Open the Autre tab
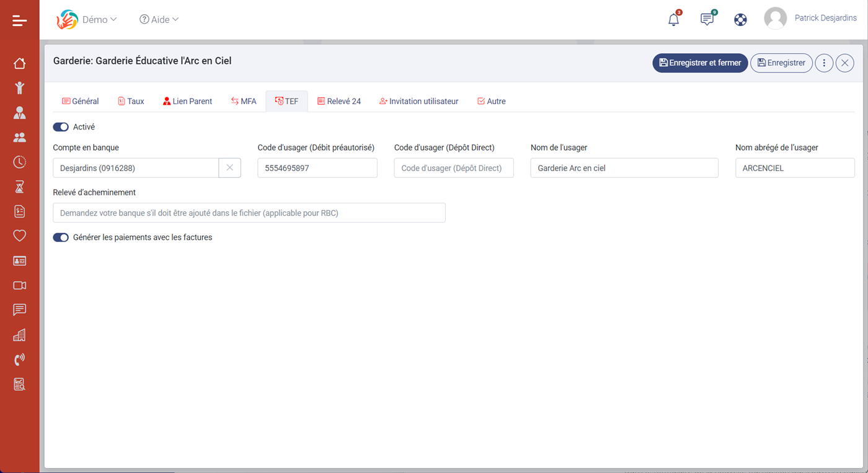The width and height of the screenshot is (868, 473). (491, 101)
